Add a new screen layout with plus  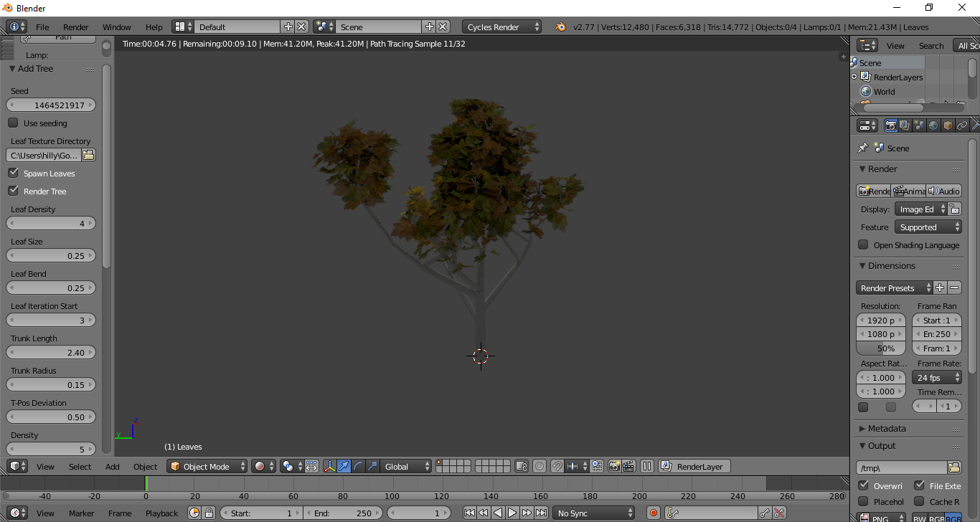pos(288,27)
